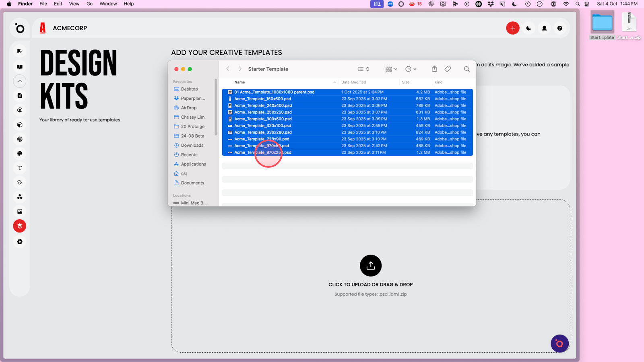Click the circular app logo at top left
This screenshot has width=644, height=362.
coord(20,28)
